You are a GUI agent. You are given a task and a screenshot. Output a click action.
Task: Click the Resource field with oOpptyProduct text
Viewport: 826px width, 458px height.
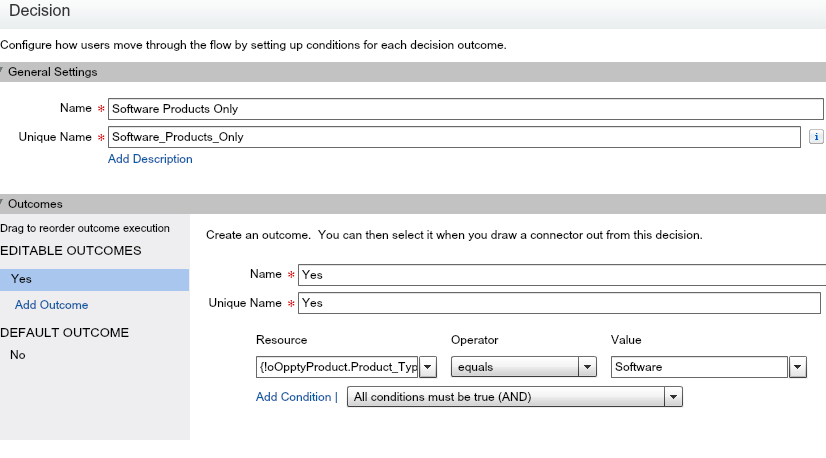pos(337,367)
